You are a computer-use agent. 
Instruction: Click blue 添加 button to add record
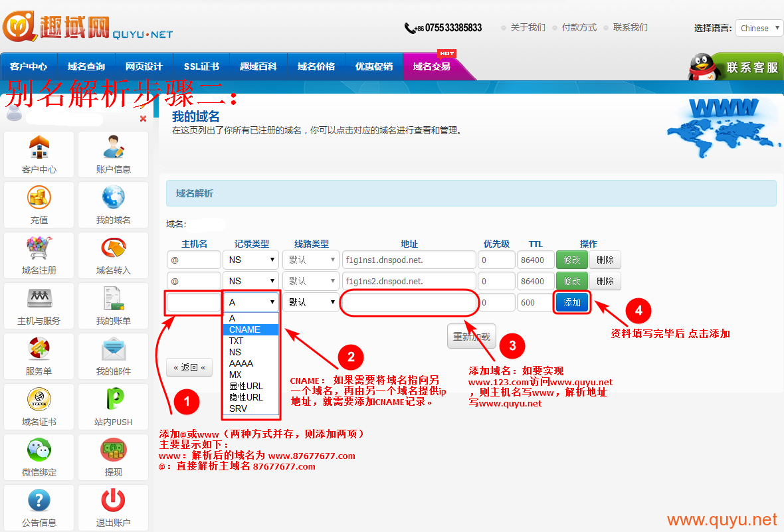tap(572, 302)
